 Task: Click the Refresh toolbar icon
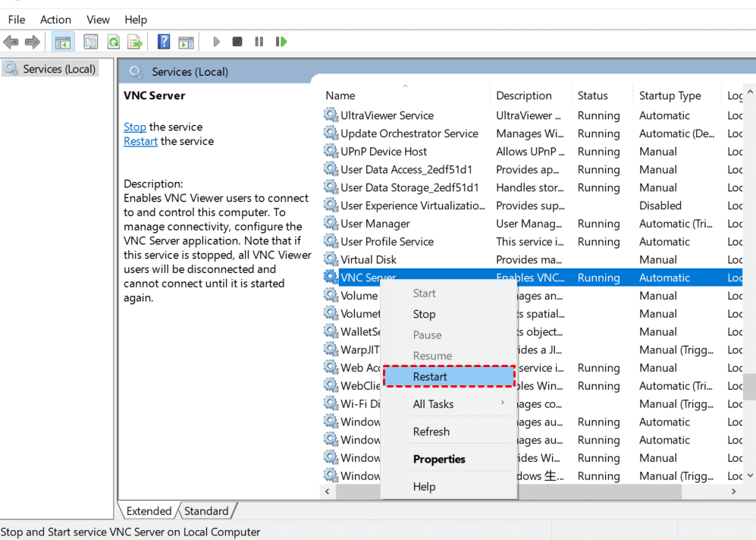pyautogui.click(x=113, y=42)
